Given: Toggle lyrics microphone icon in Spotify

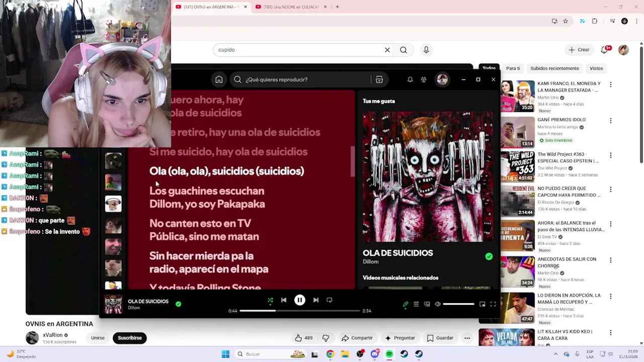Looking at the screenshot, I should [x=406, y=304].
